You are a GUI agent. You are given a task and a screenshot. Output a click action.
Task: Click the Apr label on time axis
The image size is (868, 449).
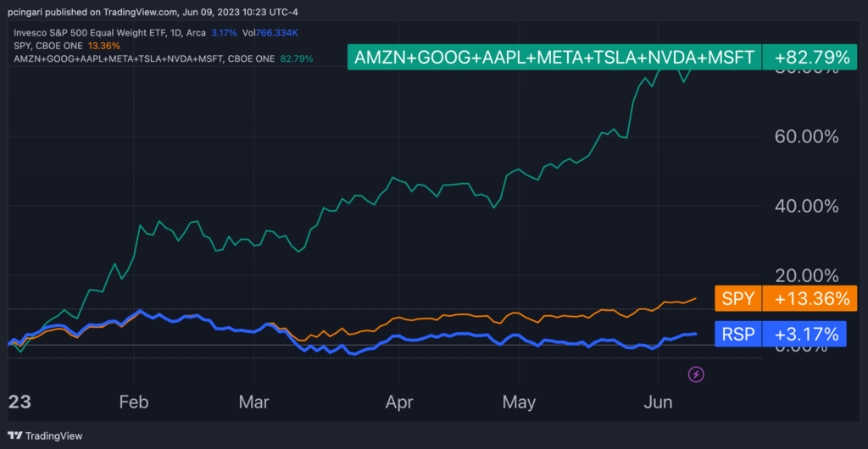pyautogui.click(x=399, y=402)
